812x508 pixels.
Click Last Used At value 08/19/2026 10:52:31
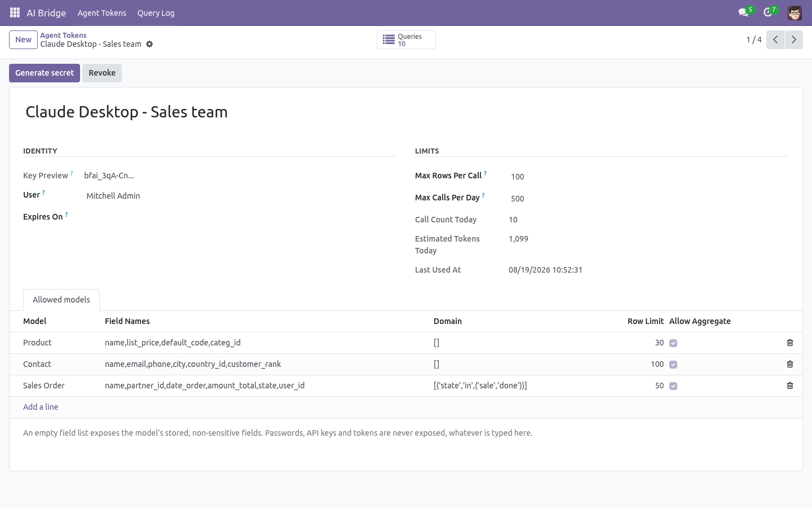[545, 270]
